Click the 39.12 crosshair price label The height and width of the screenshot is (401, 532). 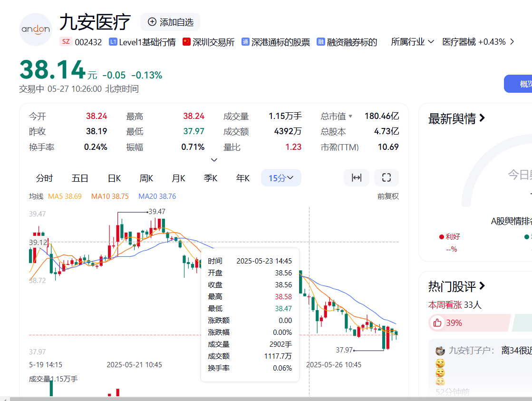(39, 243)
